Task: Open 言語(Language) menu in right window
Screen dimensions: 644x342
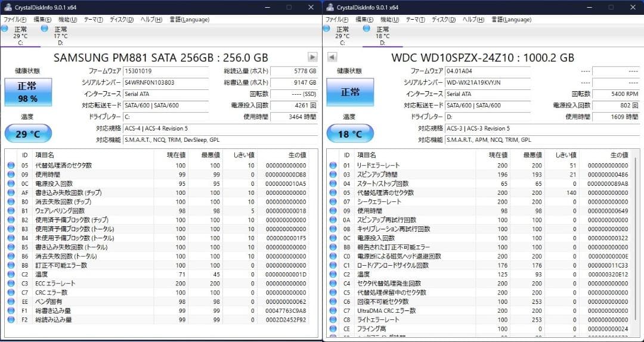Action: point(512,20)
